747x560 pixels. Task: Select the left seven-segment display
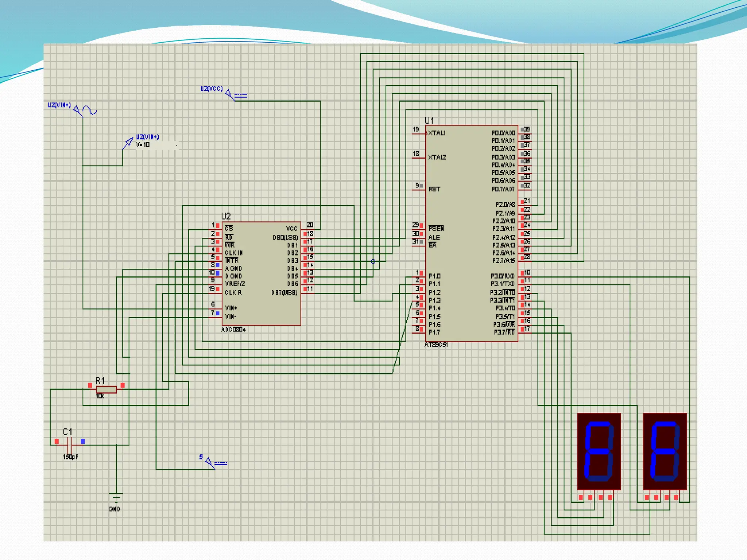pyautogui.click(x=599, y=451)
